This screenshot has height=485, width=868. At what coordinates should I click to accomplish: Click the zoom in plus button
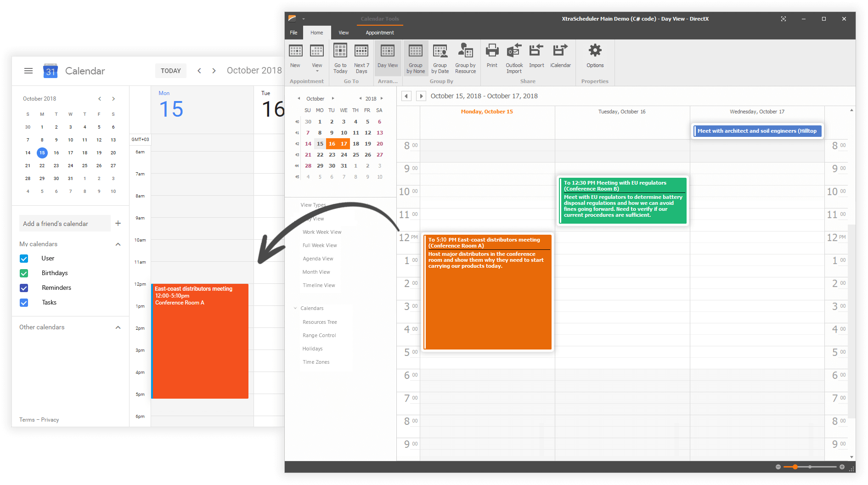point(842,467)
